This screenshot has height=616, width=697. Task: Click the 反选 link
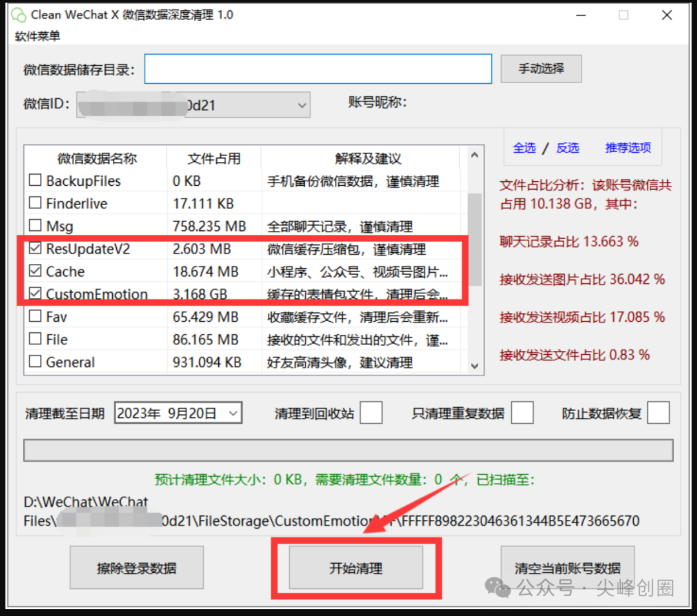click(x=568, y=148)
